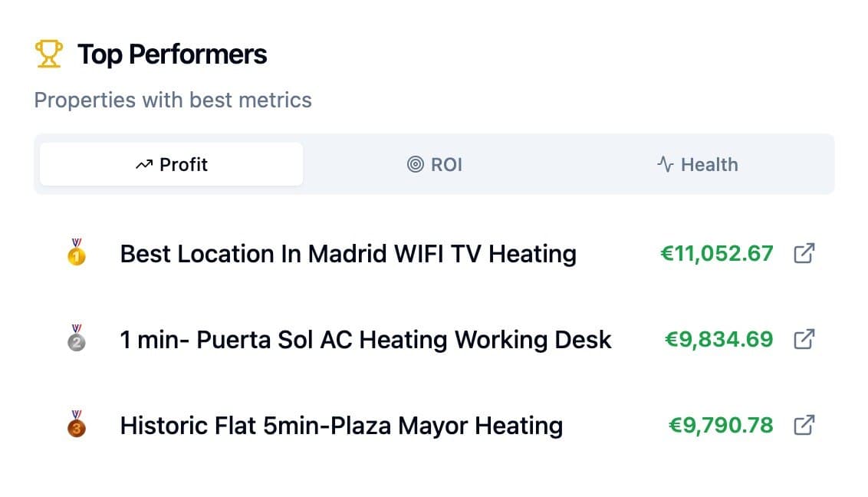This screenshot has width=868, height=497.
Task: Click the bronze third-place medal icon
Action: coord(77,424)
